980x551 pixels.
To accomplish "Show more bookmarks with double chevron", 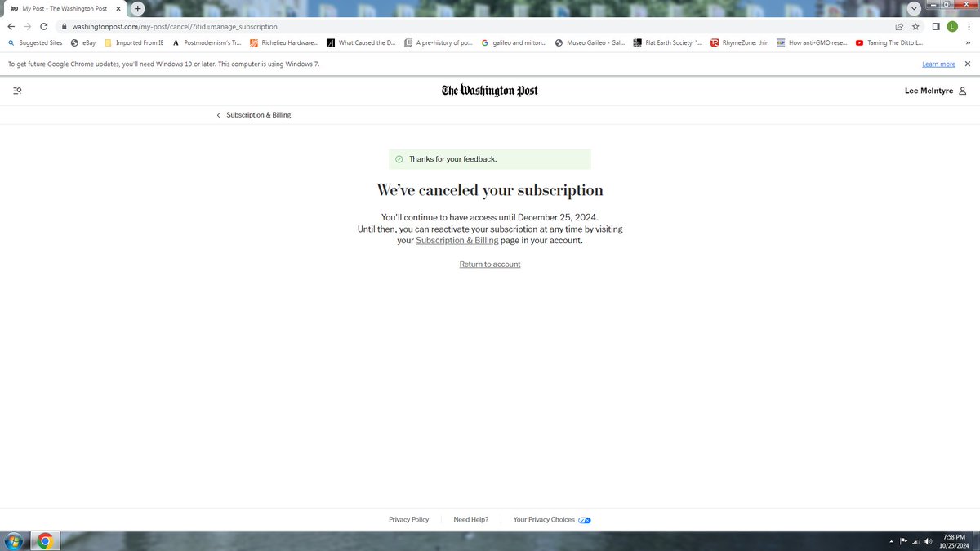I will click(967, 42).
